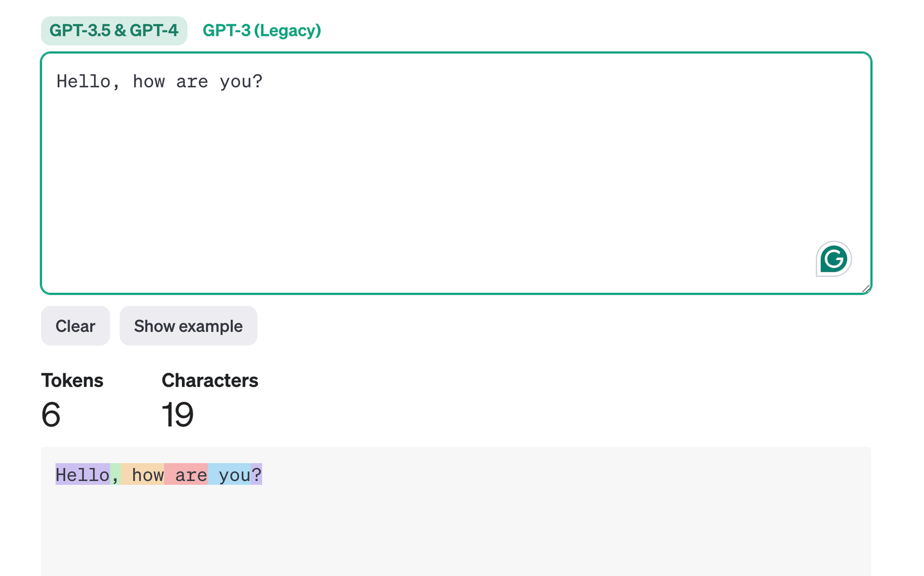Click the Characters heading label

pos(210,380)
